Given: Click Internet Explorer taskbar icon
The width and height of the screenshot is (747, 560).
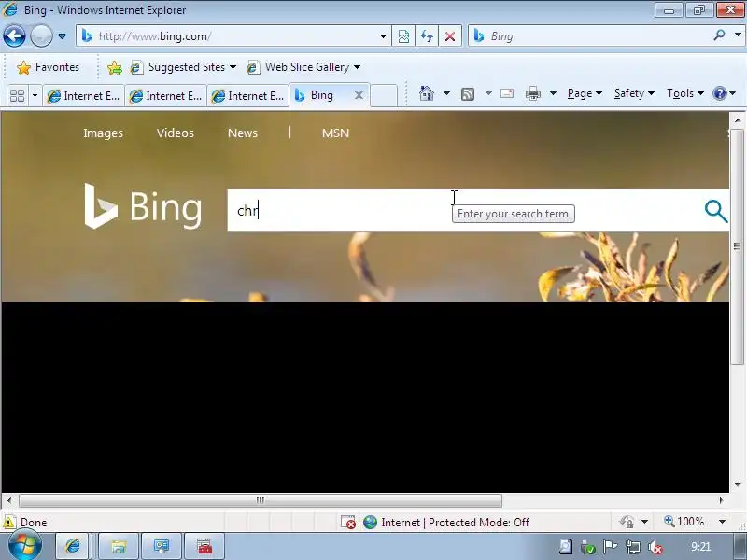Looking at the screenshot, I should (x=73, y=546).
